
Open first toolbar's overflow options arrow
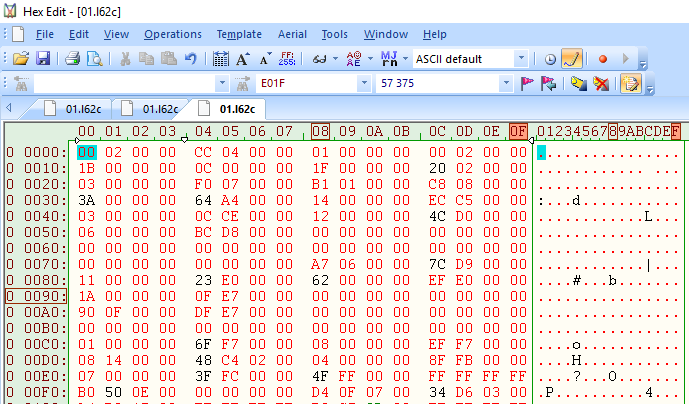pyautogui.click(x=643, y=64)
